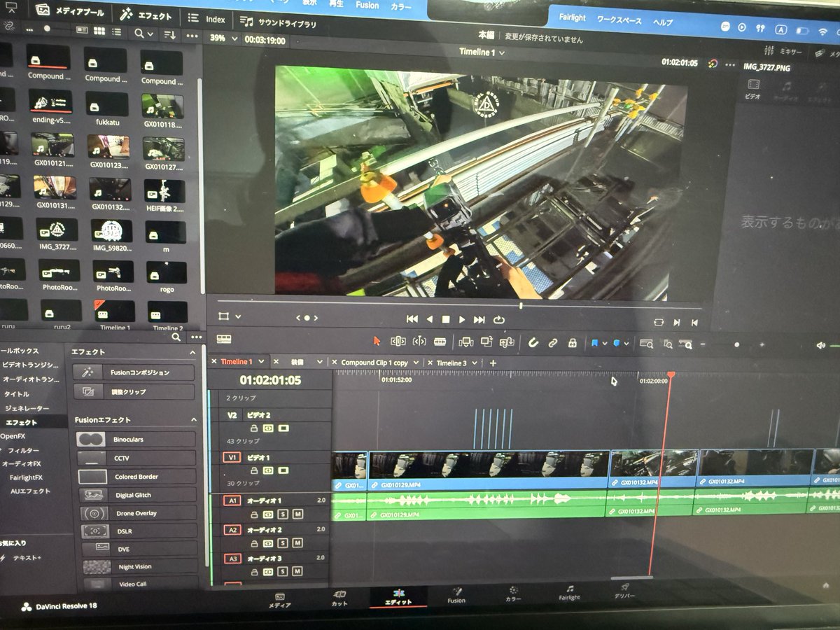The image size is (840, 630).
Task: Select the Digital Glitch effect
Action: pos(136,495)
